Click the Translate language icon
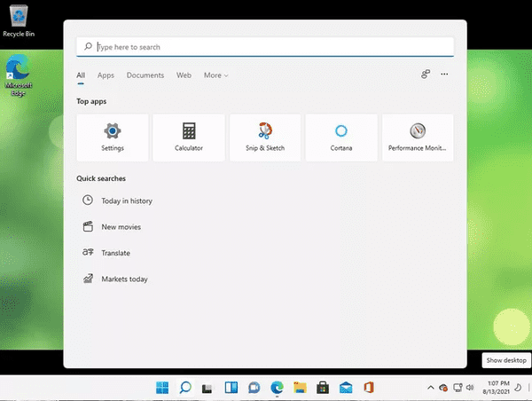Image resolution: width=532 pixels, height=401 pixels. (88, 252)
